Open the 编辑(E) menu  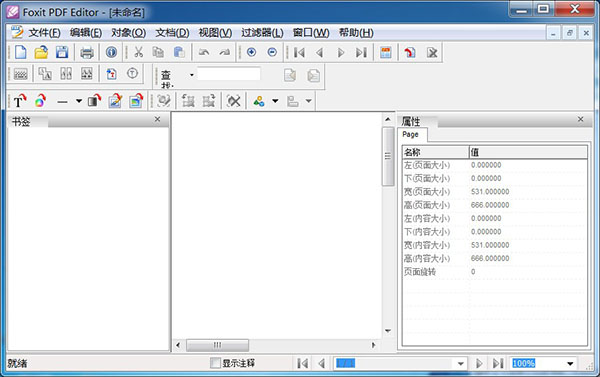[86, 33]
